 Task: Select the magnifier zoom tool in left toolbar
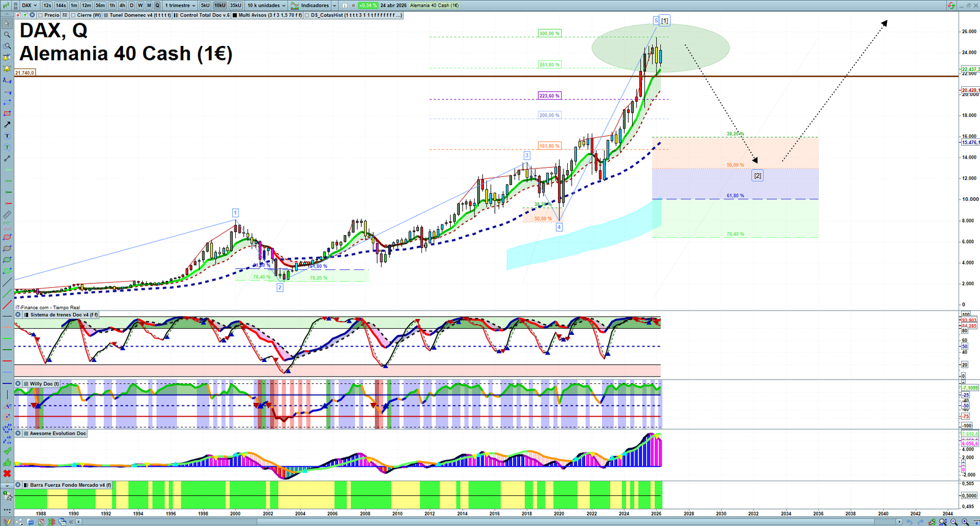pyautogui.click(x=7, y=35)
